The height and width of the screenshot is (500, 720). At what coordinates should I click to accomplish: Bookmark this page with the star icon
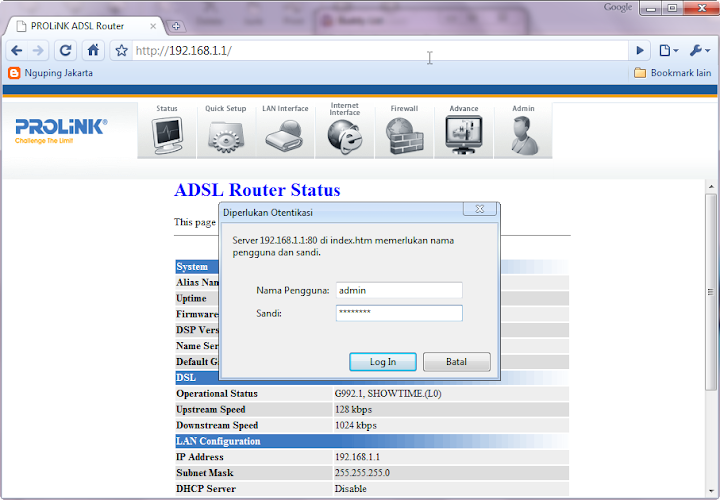coord(121,51)
